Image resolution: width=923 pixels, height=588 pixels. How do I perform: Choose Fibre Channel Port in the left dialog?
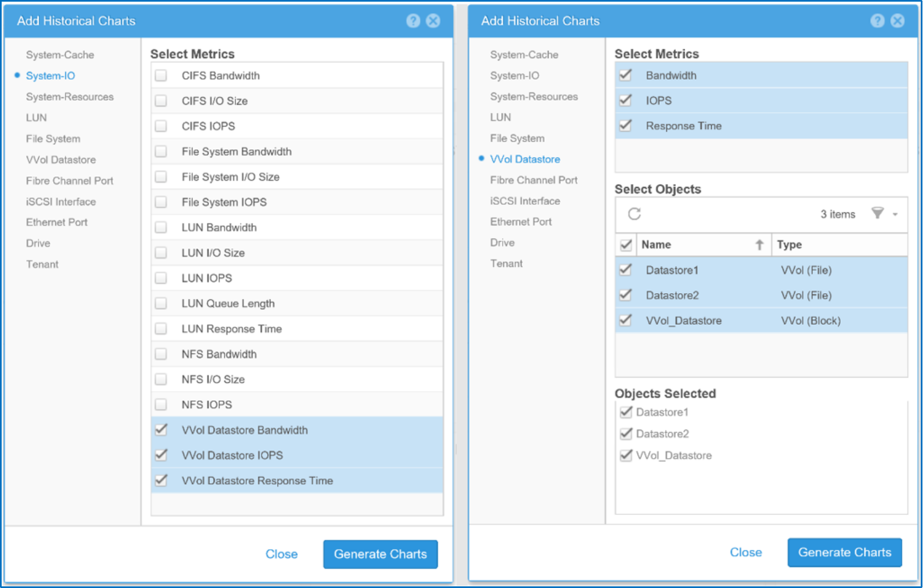pos(70,181)
